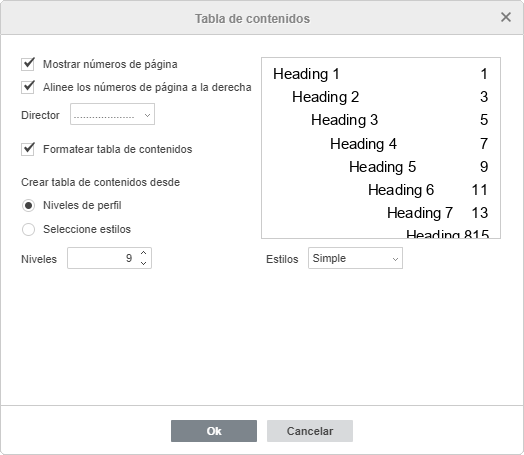524x455 pixels.
Task: Uncheck Mostrar números de página
Action: [28, 64]
